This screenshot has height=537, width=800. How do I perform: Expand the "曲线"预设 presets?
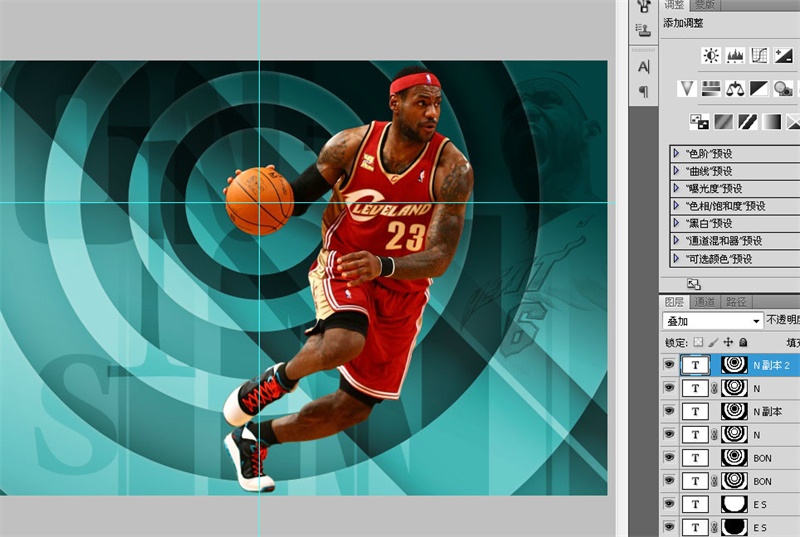677,171
